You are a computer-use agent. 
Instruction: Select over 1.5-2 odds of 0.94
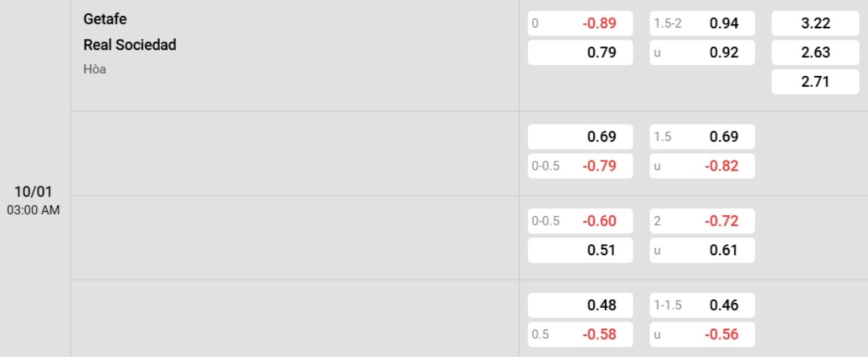pos(702,23)
